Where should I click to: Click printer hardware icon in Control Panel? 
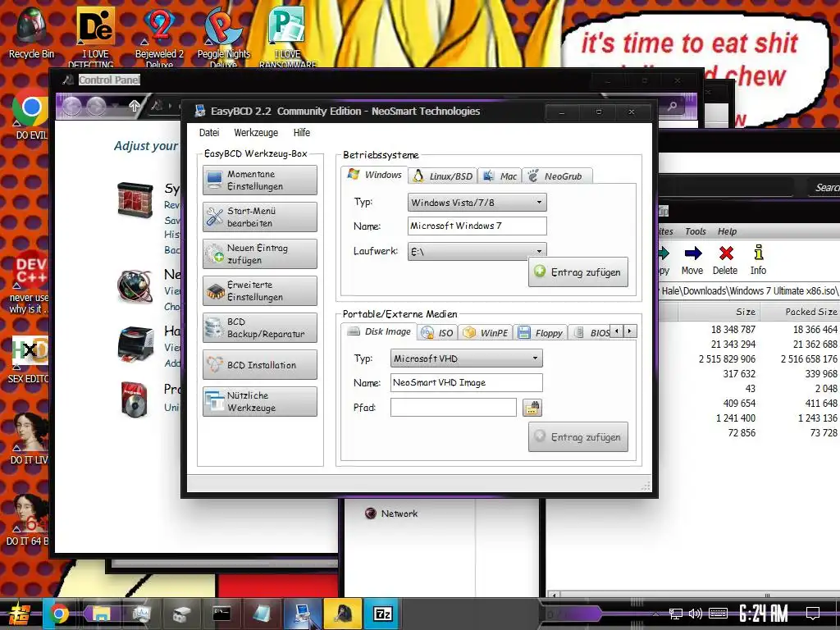[x=135, y=343]
